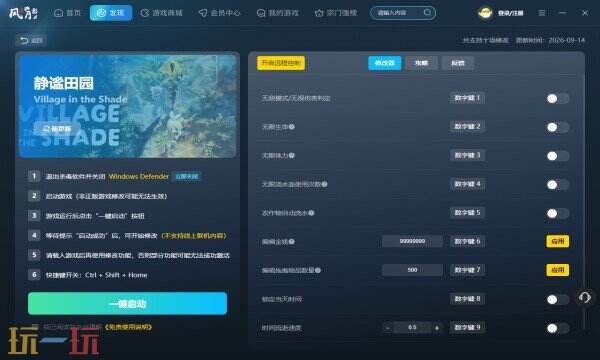Click the value field containing 500

412,270
